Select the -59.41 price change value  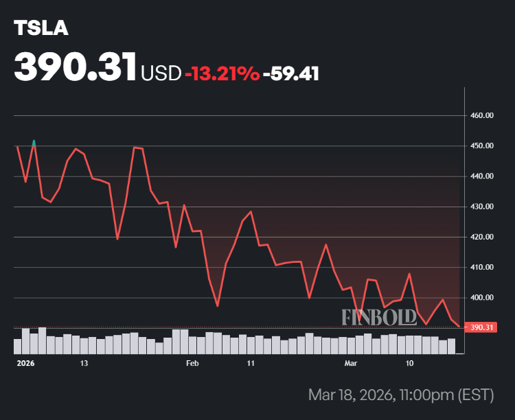click(x=291, y=73)
